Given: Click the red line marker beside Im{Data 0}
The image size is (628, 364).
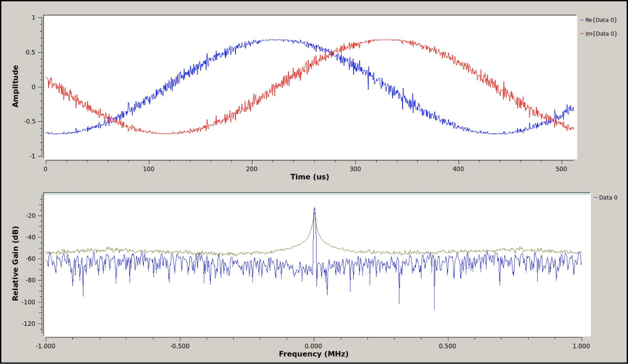Looking at the screenshot, I should tap(582, 34).
